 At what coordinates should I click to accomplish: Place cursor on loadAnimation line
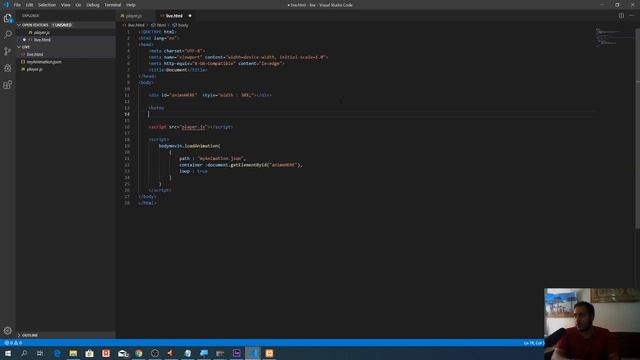pos(189,146)
